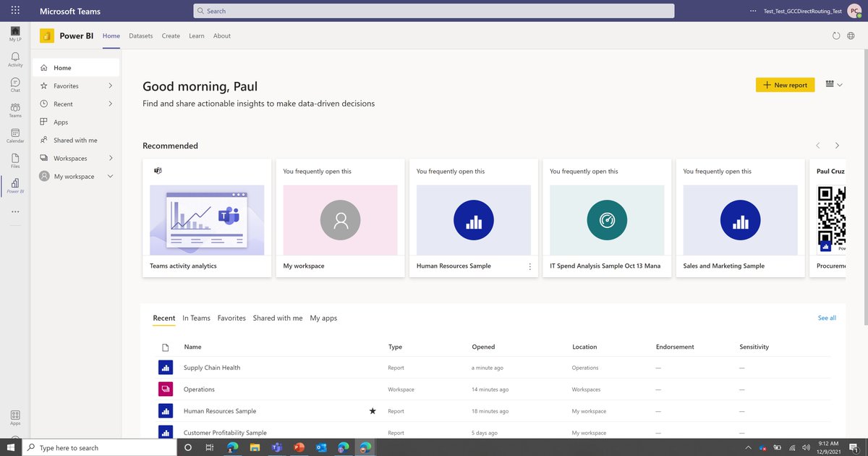Open the view layout dropdown beside New report
This screenshot has height=456, width=868.
pos(833,84)
